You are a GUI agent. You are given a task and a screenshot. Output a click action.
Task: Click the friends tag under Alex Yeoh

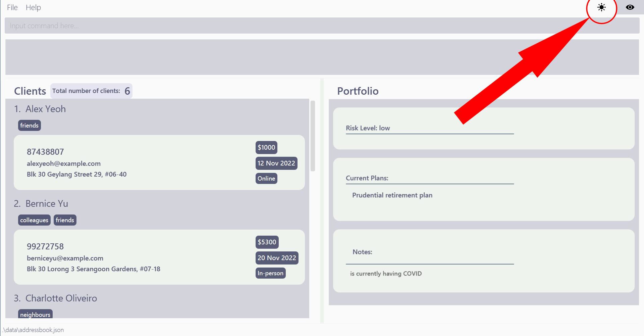[30, 126]
